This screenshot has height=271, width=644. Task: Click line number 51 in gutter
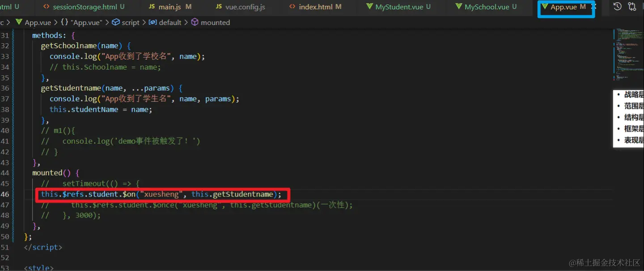[5, 247]
